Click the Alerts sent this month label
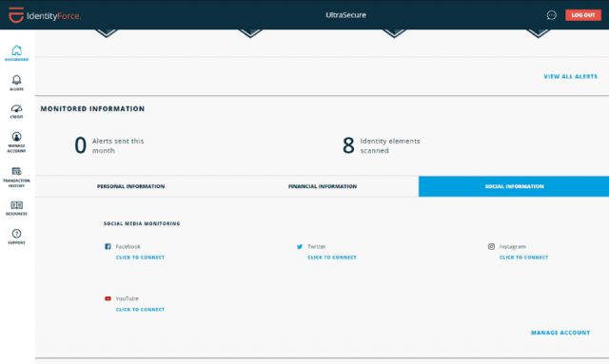This screenshot has width=609, height=364. (x=118, y=145)
